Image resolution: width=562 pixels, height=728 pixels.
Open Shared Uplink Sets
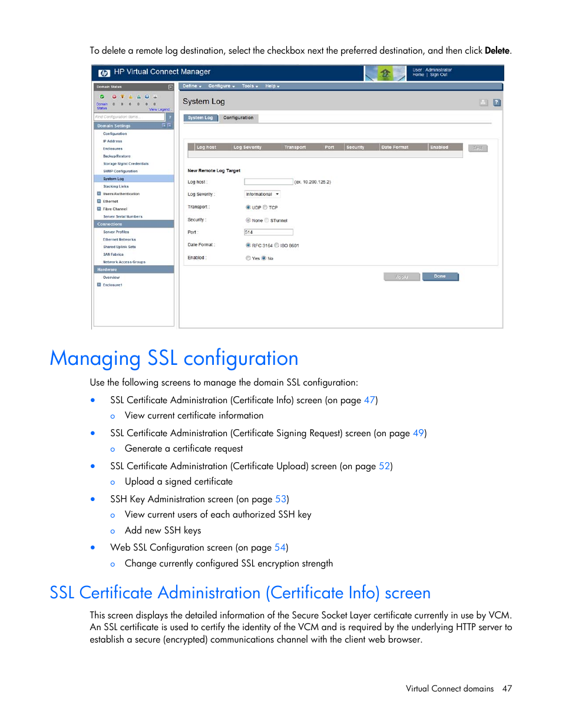tap(120, 247)
